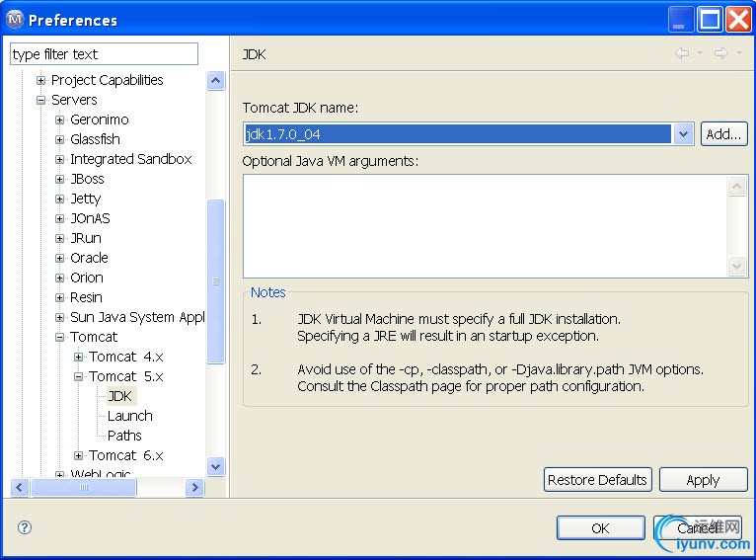The width and height of the screenshot is (756, 560).
Task: Select the Sun Java System Appl item
Action: click(x=137, y=317)
